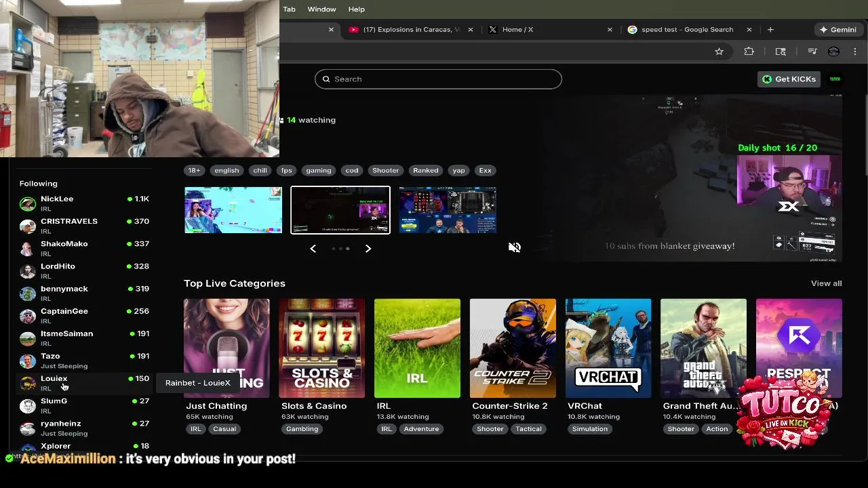The width and height of the screenshot is (868, 488).
Task: Close the speed test Google Search tab
Action: [749, 30]
